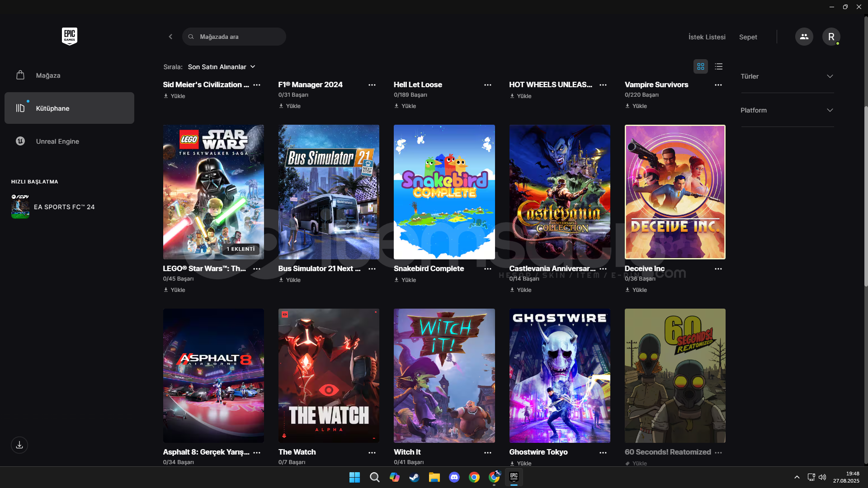Open the friends list icon
The width and height of the screenshot is (868, 488).
[x=804, y=37]
